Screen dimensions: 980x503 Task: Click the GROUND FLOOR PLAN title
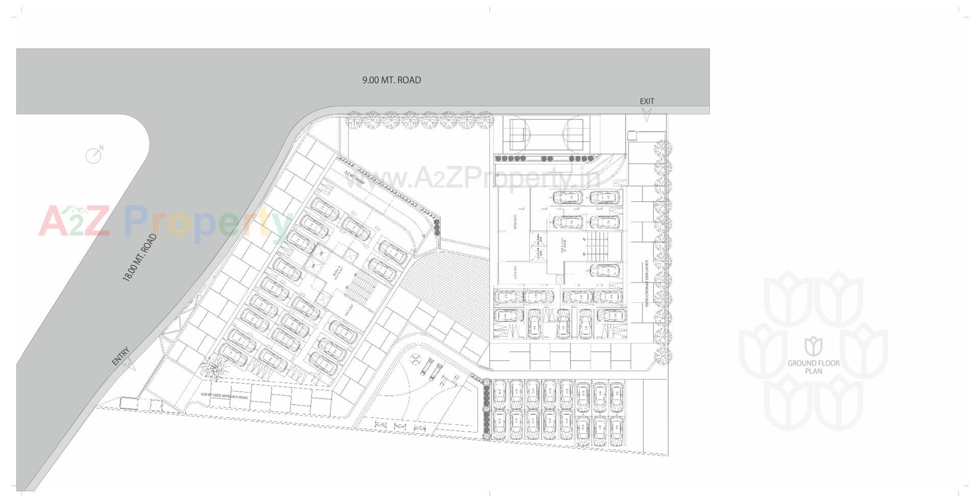tap(813, 366)
